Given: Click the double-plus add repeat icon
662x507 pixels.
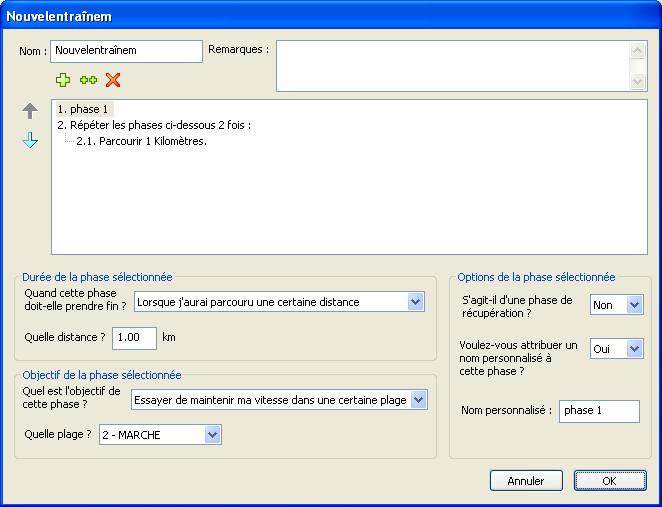Looking at the screenshot, I should tap(88, 80).
